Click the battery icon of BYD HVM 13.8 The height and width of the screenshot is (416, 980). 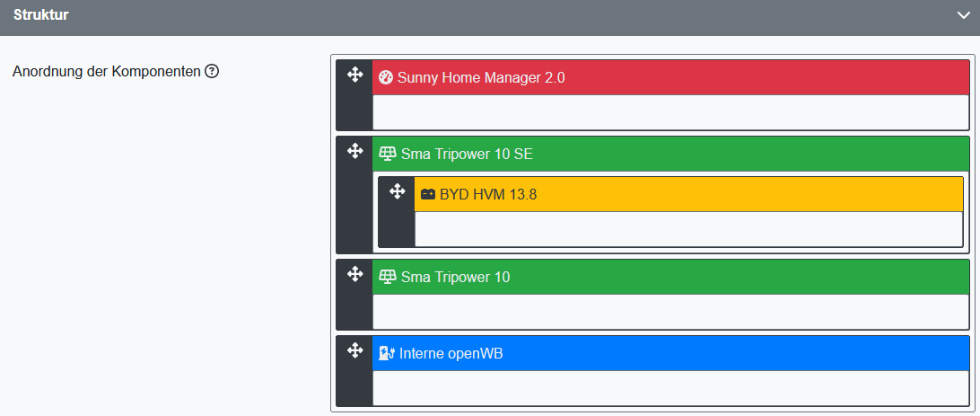[x=428, y=194]
